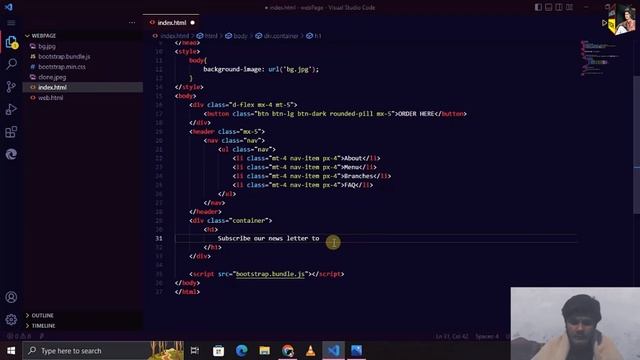Screen dimensions: 640x360
Task: Open web.html in the file tree
Action: click(x=50, y=98)
